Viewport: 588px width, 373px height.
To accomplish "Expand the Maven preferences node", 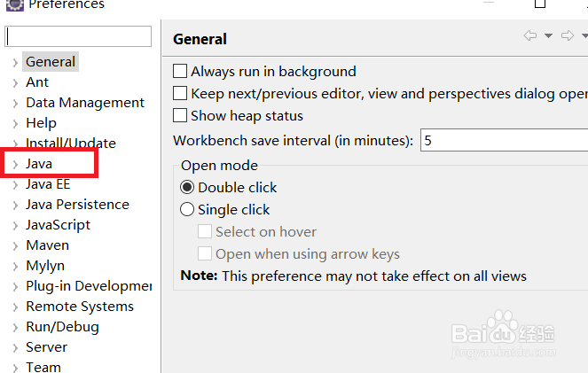I will (16, 245).
